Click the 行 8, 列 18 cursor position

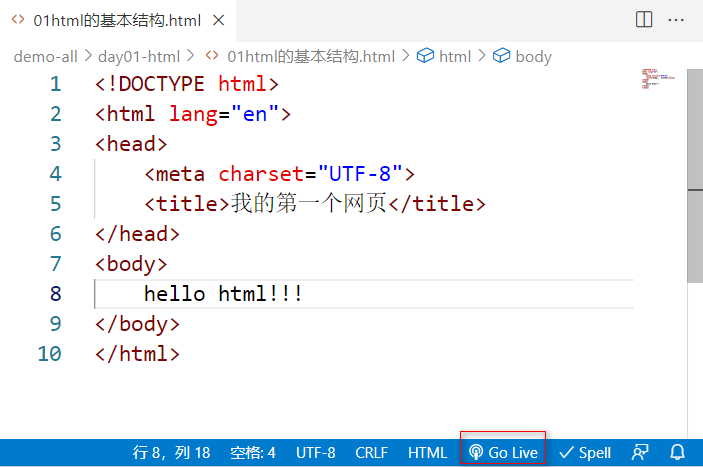coord(171,452)
